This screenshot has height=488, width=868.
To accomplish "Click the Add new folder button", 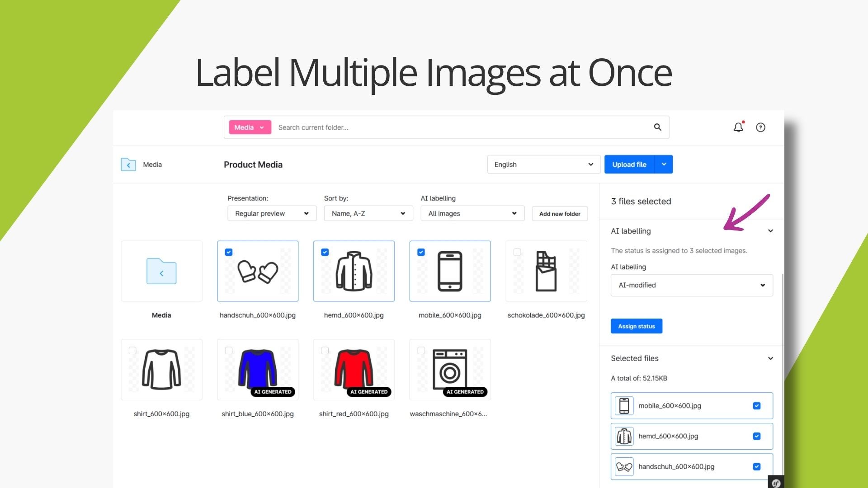I will tap(560, 214).
